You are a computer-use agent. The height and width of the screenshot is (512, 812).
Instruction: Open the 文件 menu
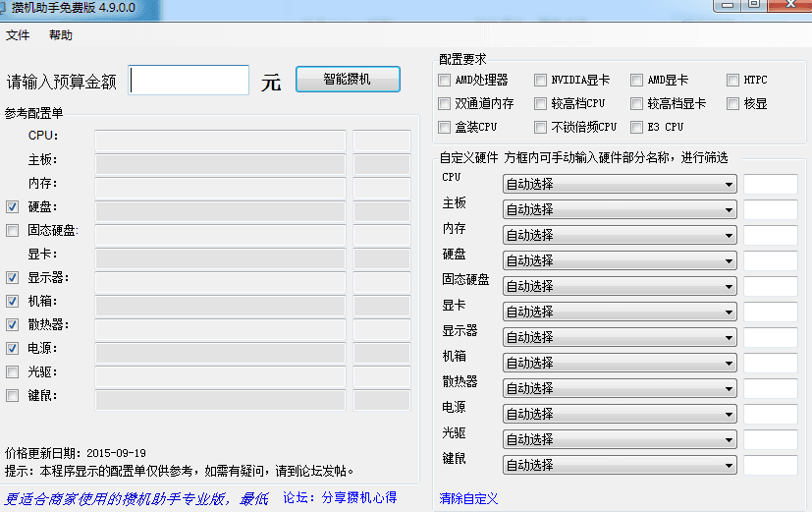click(18, 35)
